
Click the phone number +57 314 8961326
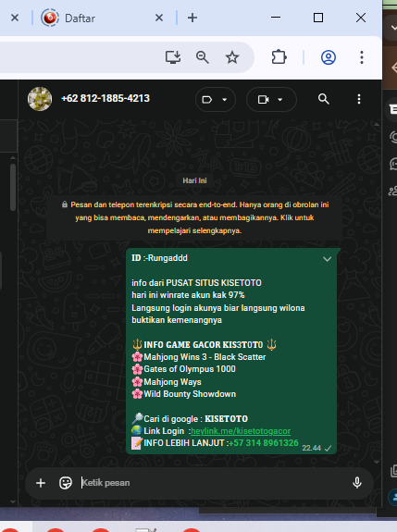click(264, 443)
